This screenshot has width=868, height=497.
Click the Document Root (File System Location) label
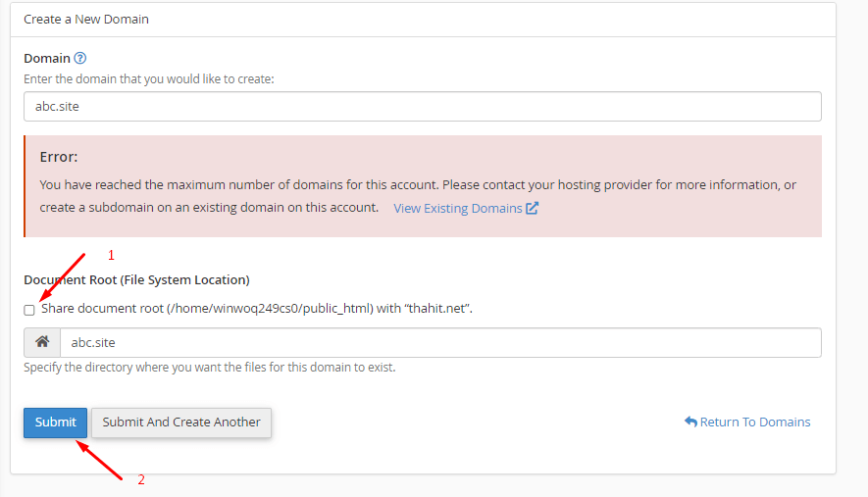click(136, 280)
